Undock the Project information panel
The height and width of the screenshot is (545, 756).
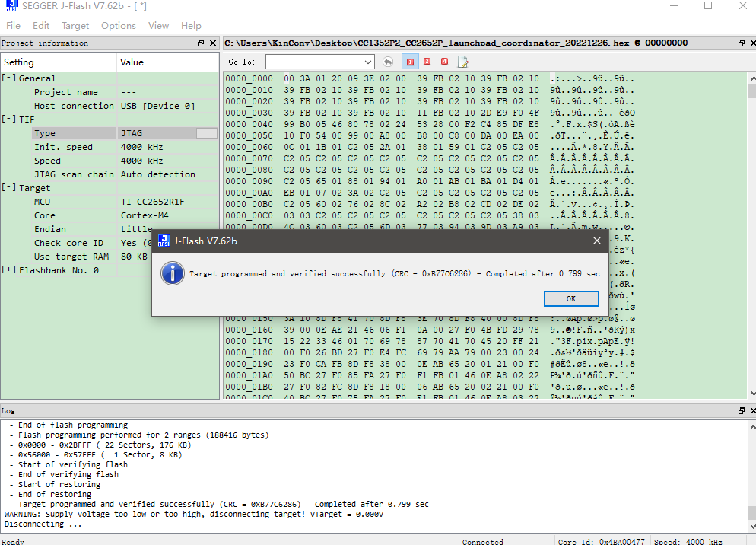[x=201, y=43]
